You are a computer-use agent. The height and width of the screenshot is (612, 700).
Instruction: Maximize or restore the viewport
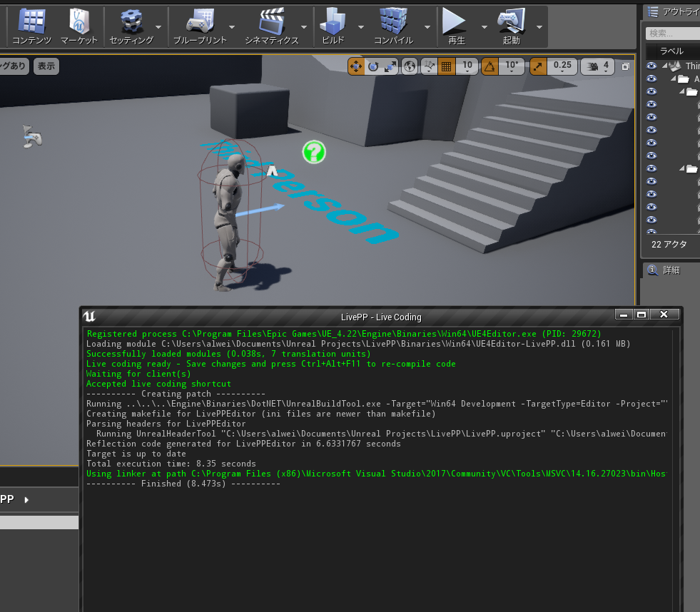(626, 66)
